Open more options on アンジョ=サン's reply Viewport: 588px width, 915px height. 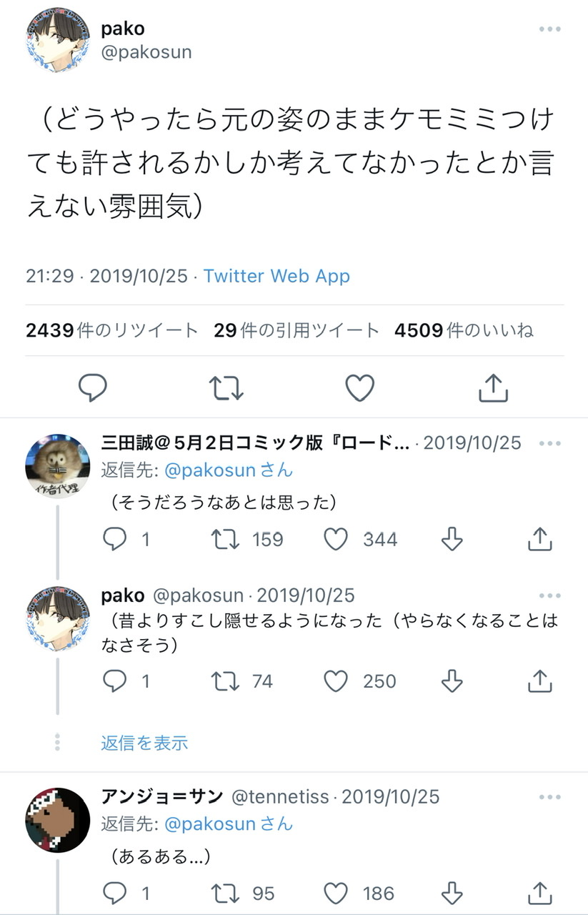click(x=549, y=797)
